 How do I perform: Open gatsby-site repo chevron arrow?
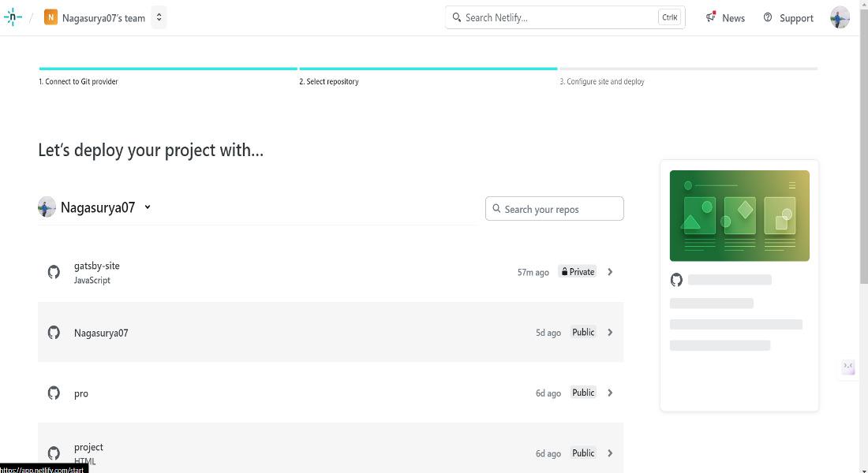tap(610, 272)
